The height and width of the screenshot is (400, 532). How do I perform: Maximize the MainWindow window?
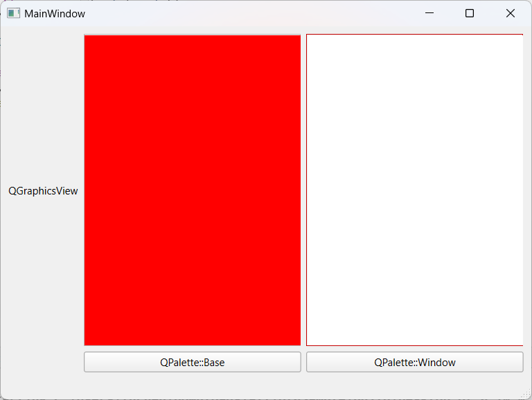[x=470, y=13]
